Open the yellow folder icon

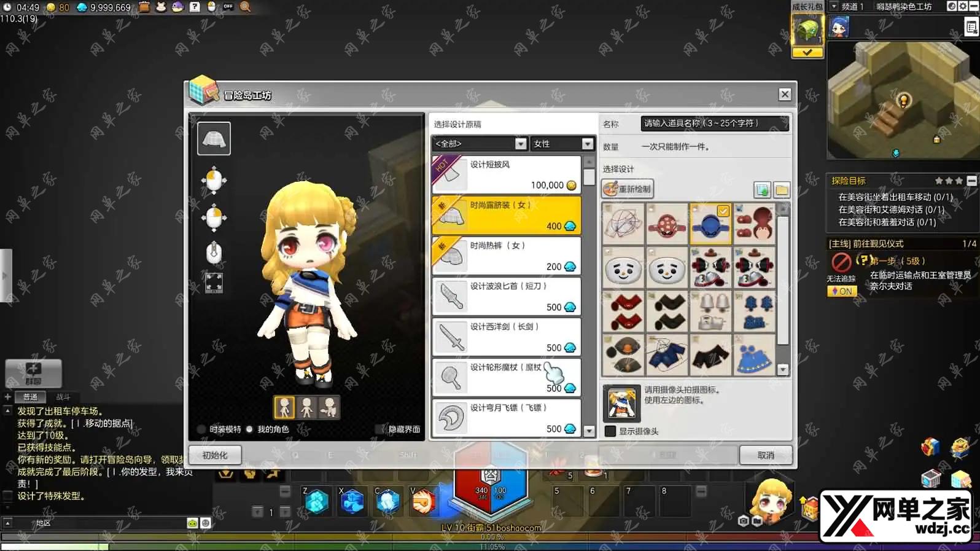[x=782, y=190]
